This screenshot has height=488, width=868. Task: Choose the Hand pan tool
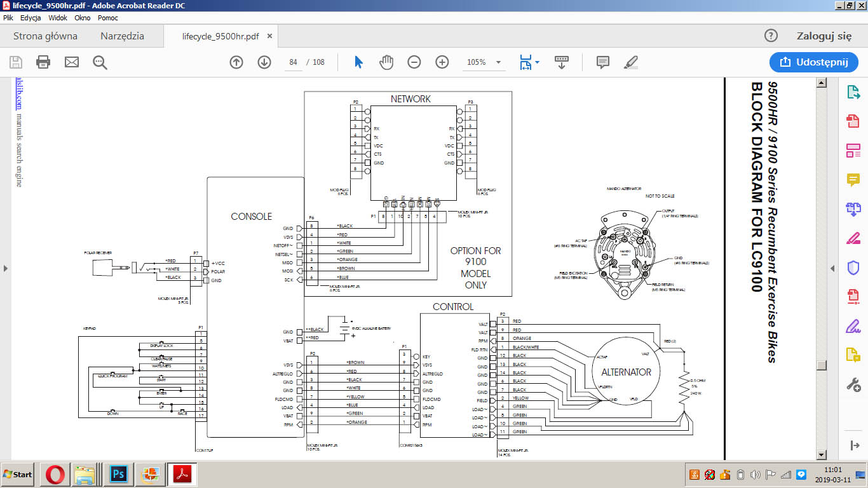pos(386,62)
